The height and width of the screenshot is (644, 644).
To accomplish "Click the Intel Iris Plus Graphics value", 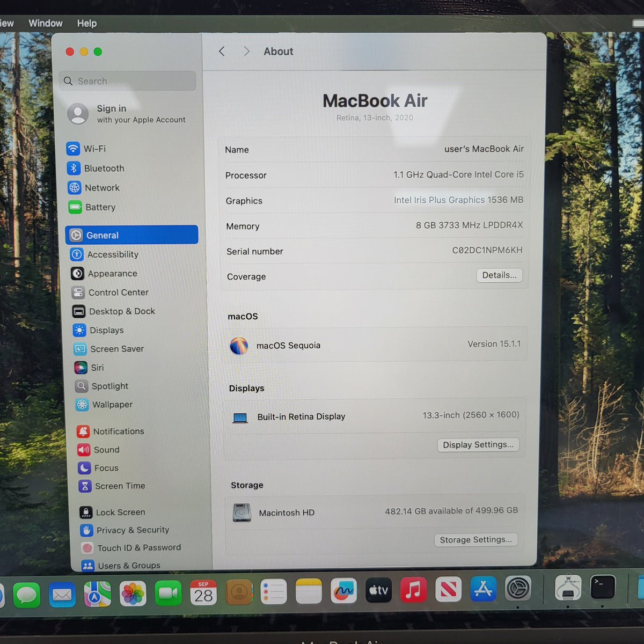I will (458, 200).
